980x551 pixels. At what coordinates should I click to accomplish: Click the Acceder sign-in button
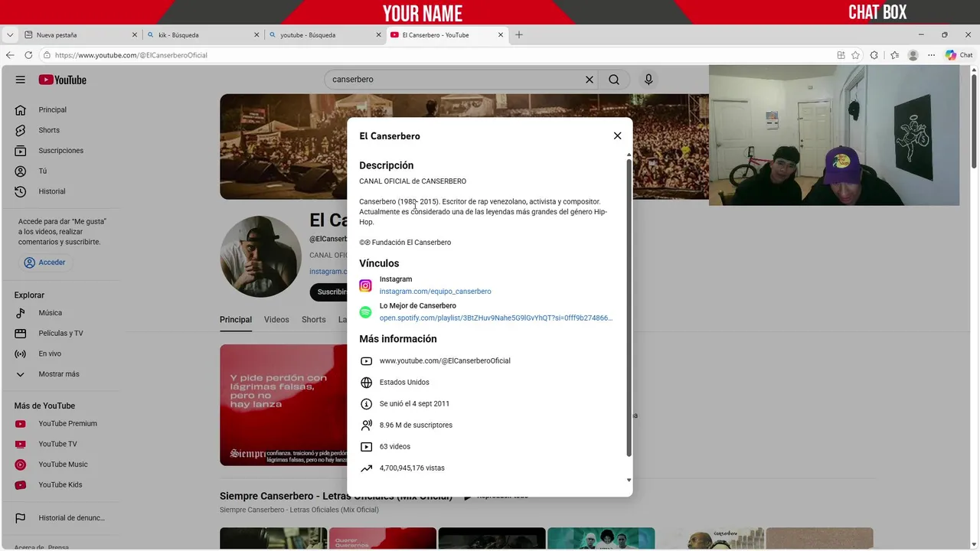[x=44, y=262]
